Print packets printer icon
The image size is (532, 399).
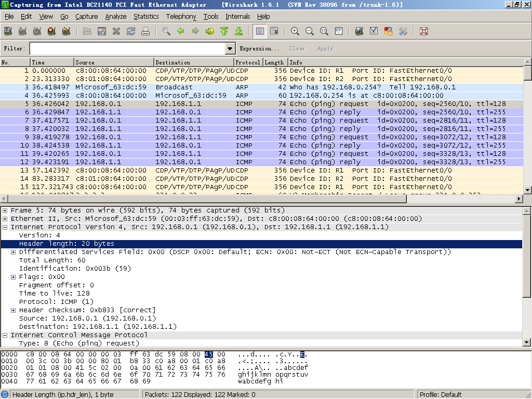click(145, 31)
